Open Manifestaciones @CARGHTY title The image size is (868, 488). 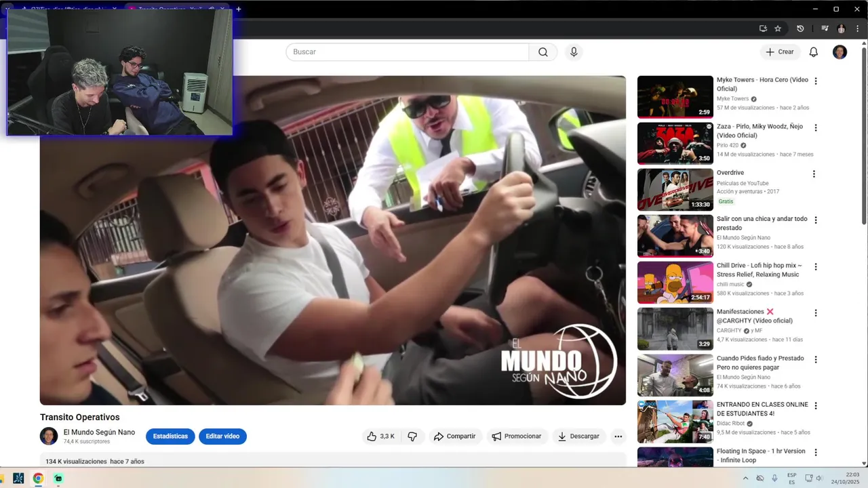755,316
